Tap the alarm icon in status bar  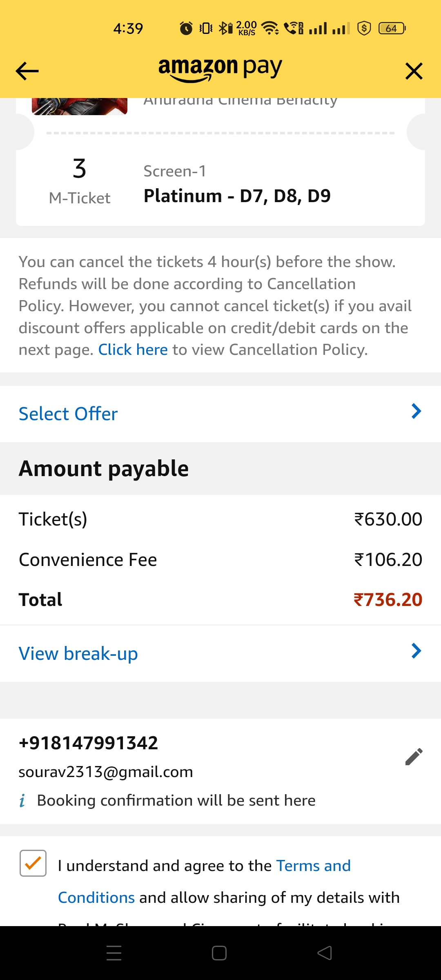click(x=186, y=29)
